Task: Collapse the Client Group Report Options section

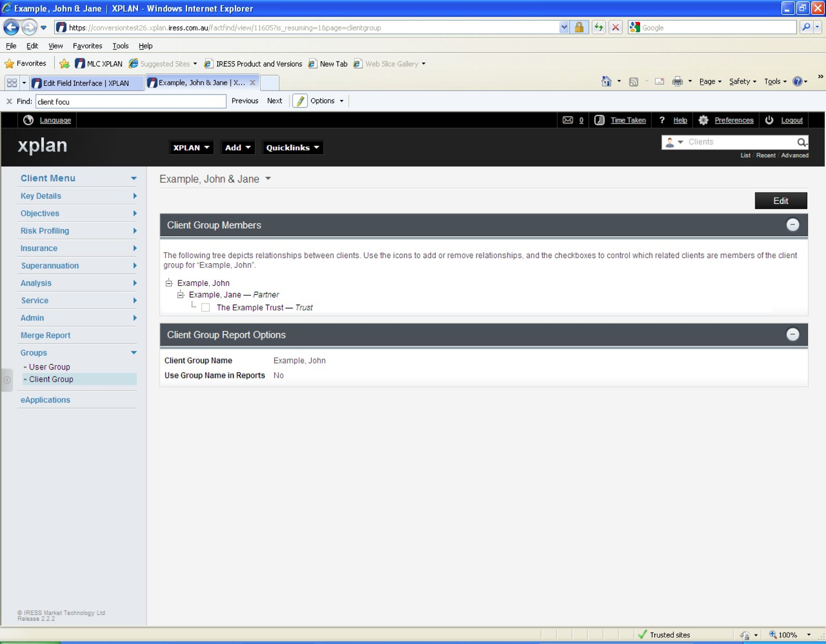Action: tap(792, 335)
